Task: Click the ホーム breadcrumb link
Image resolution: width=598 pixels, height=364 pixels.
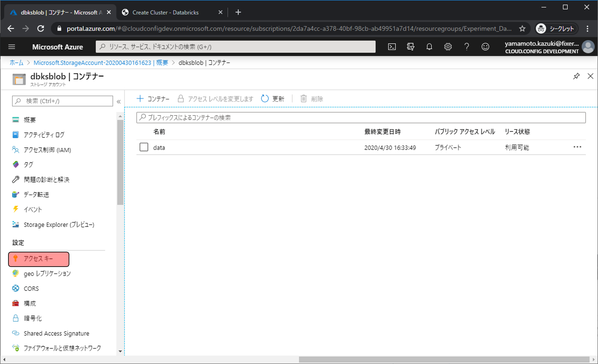Action: (x=16, y=63)
